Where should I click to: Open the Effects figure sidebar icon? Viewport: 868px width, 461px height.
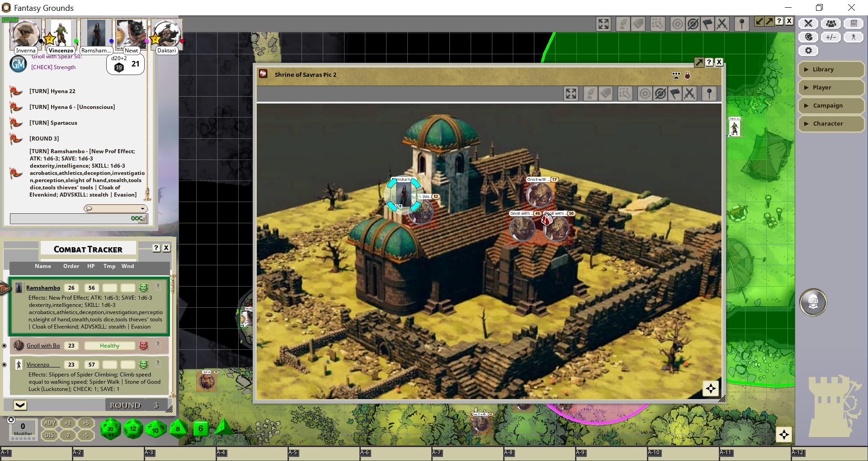pyautogui.click(x=854, y=37)
